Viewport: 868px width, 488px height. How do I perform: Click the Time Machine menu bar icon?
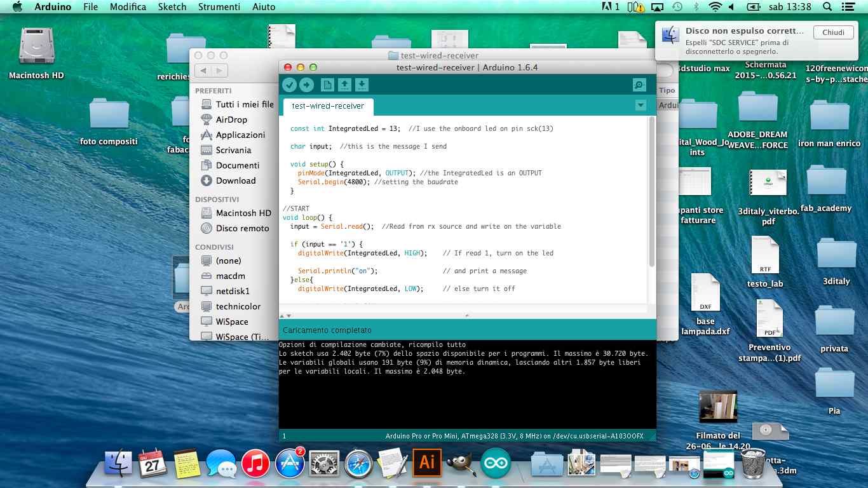(677, 7)
